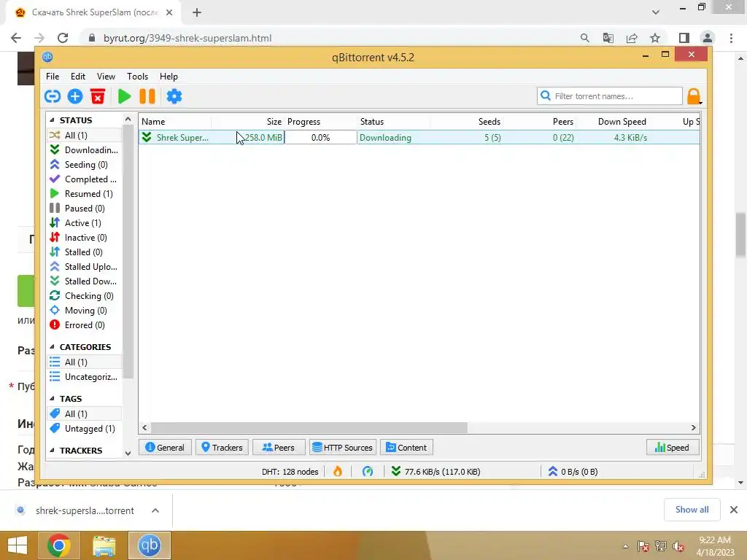Switch to the General tab
Screen dimensions: 747x560
tap(165, 448)
